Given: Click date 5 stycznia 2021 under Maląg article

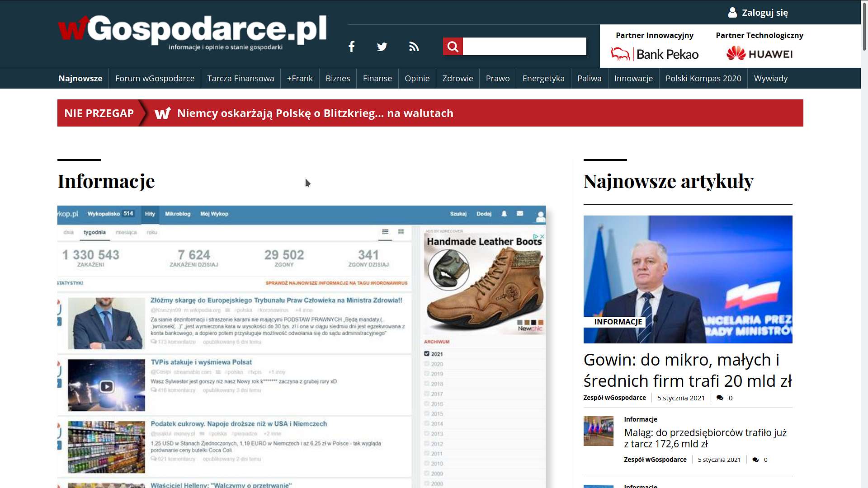Looking at the screenshot, I should 719,460.
